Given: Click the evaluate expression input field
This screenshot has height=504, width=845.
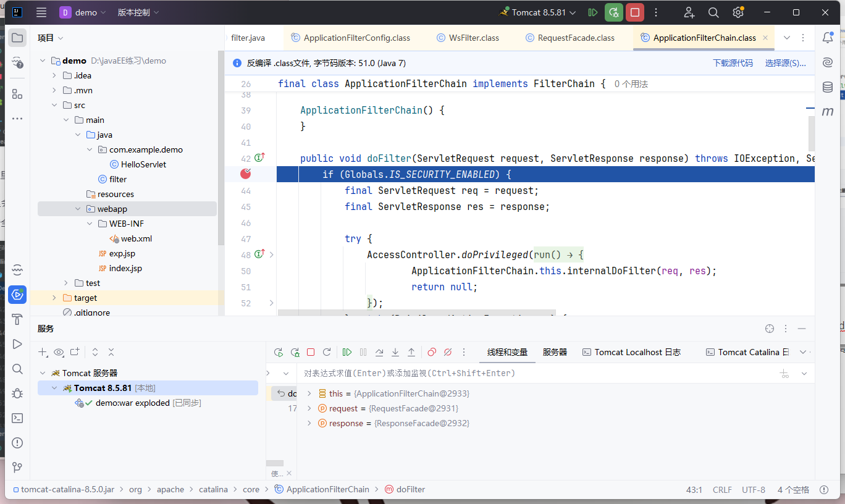Looking at the screenshot, I should 531,374.
